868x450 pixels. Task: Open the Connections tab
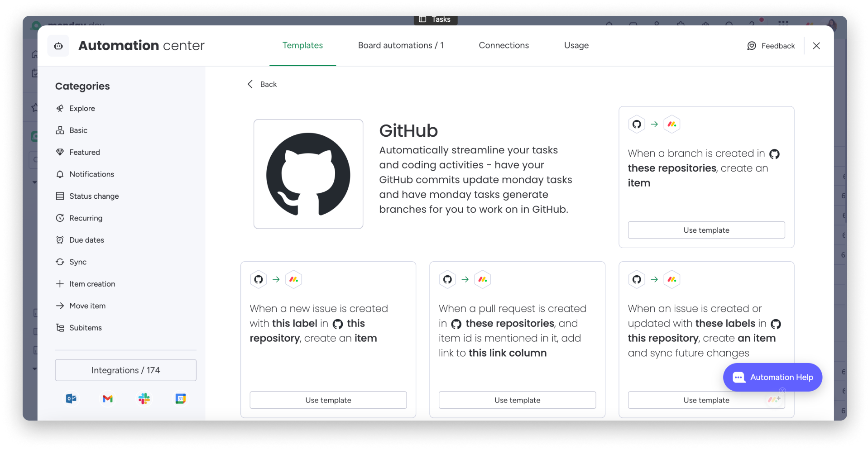click(504, 45)
